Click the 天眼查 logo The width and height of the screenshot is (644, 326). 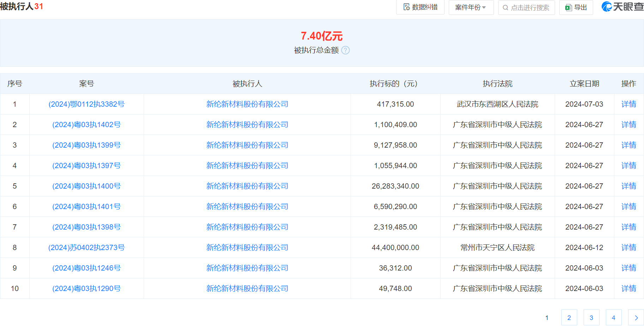(x=622, y=7)
